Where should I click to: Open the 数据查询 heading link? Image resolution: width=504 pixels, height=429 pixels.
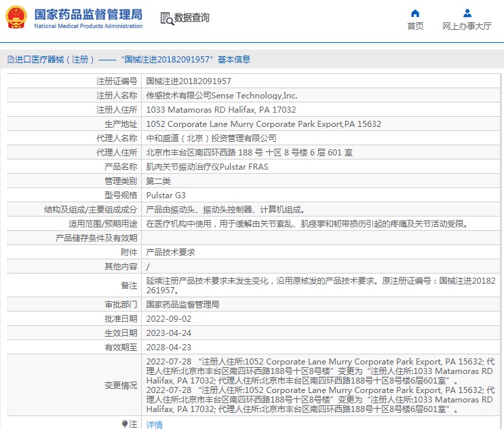[191, 18]
